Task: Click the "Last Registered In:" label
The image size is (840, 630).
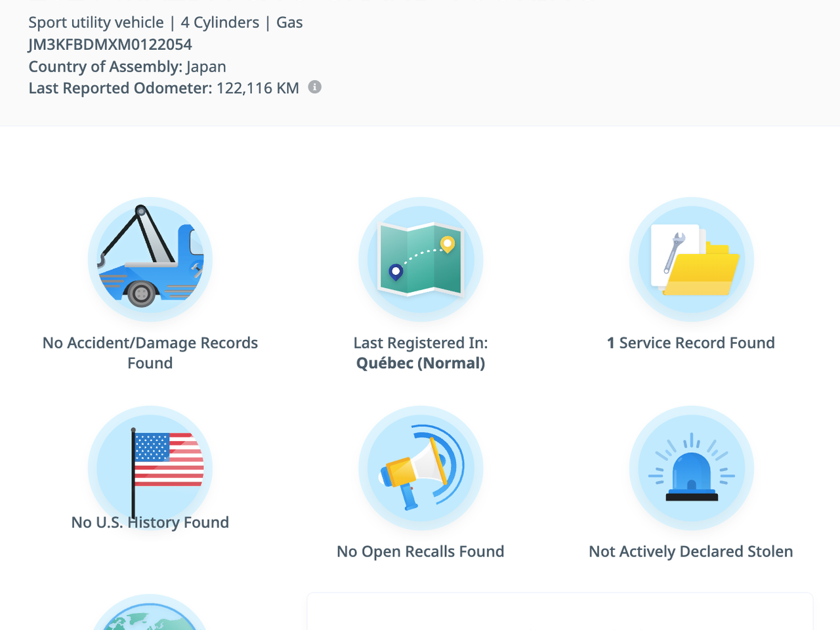Action: pos(421,343)
